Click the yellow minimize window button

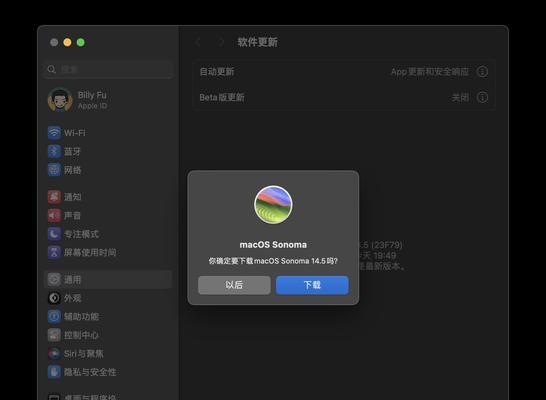click(67, 42)
